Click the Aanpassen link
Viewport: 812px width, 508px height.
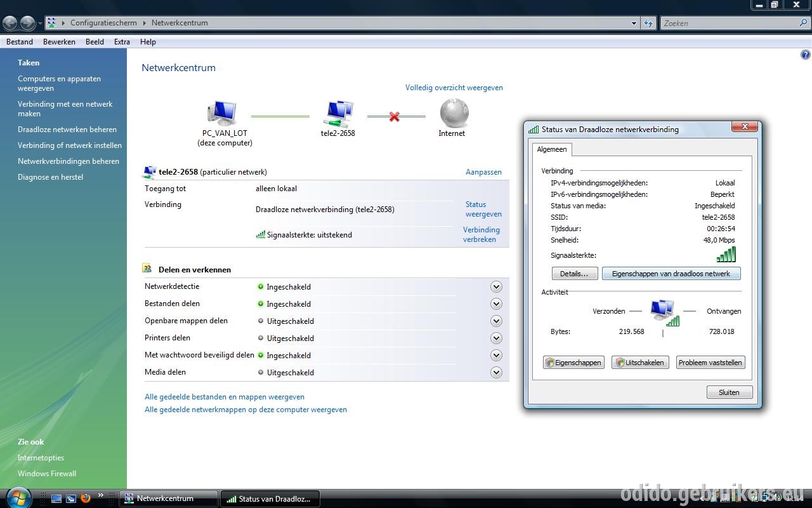point(483,172)
